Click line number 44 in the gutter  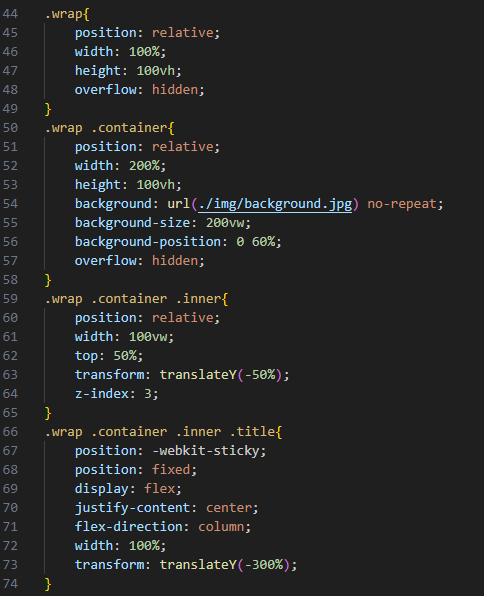click(x=10, y=14)
